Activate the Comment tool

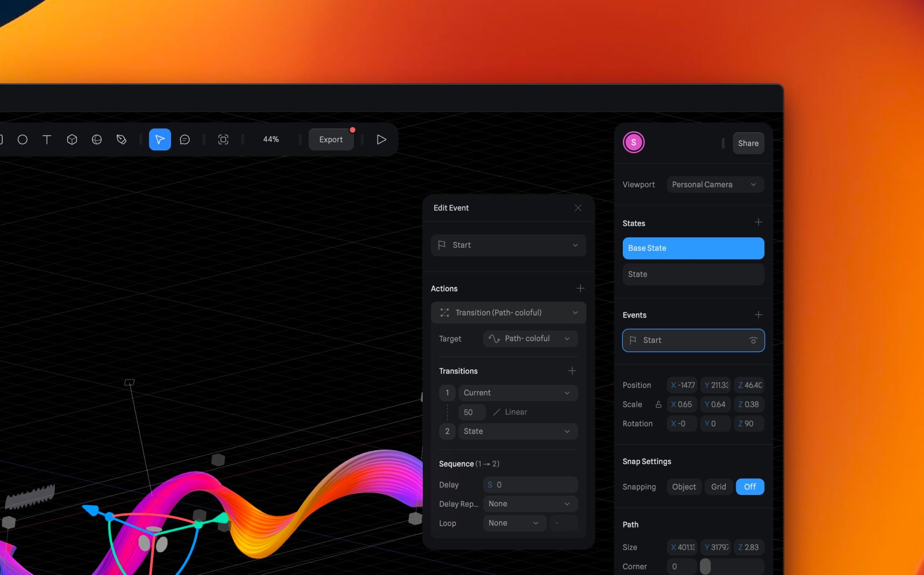click(185, 139)
